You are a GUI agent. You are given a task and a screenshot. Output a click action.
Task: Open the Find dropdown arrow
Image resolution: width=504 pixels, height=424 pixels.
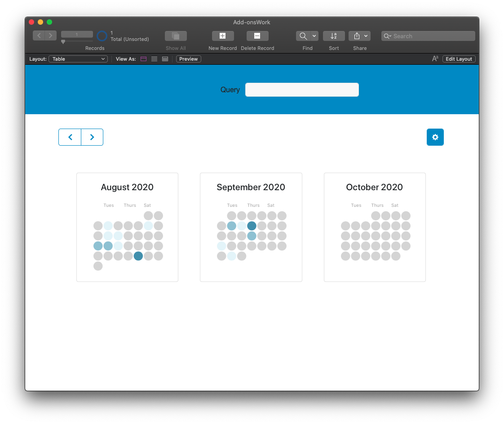(314, 36)
